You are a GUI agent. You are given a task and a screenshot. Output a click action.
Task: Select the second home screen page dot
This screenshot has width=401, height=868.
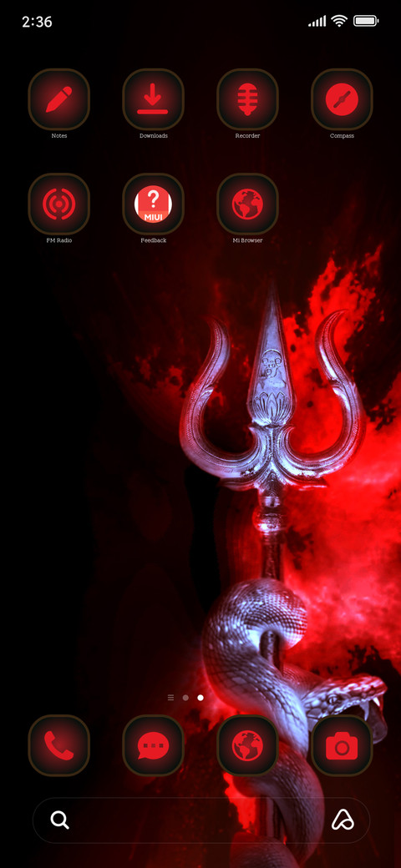click(x=200, y=698)
